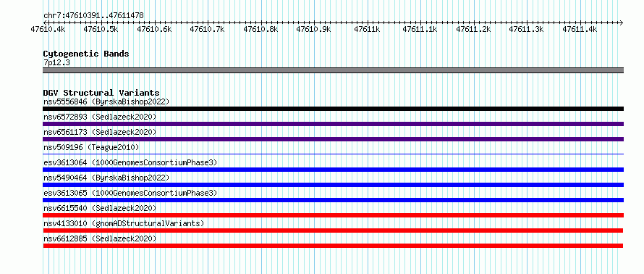Click the 47611.4k ruler tick label
Viewport: 644px width, 274px height.
580,29
